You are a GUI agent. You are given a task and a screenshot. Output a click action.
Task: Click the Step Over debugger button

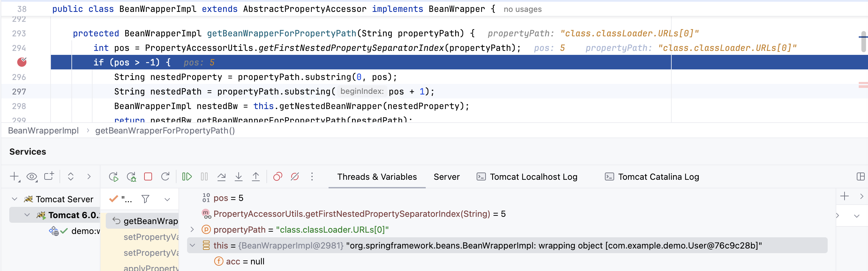pyautogui.click(x=221, y=176)
